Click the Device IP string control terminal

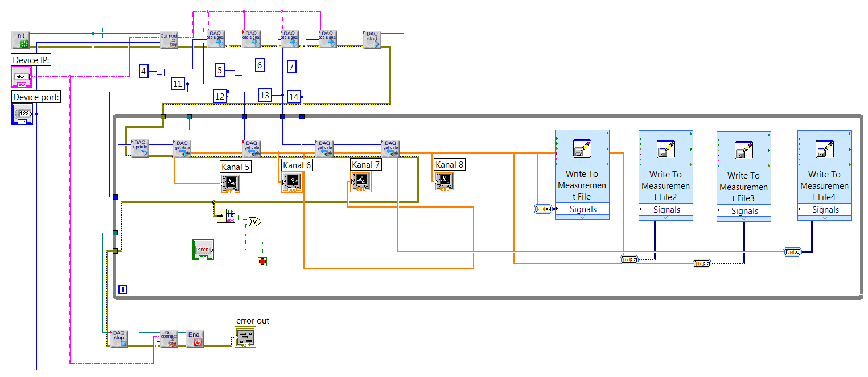click(x=22, y=77)
